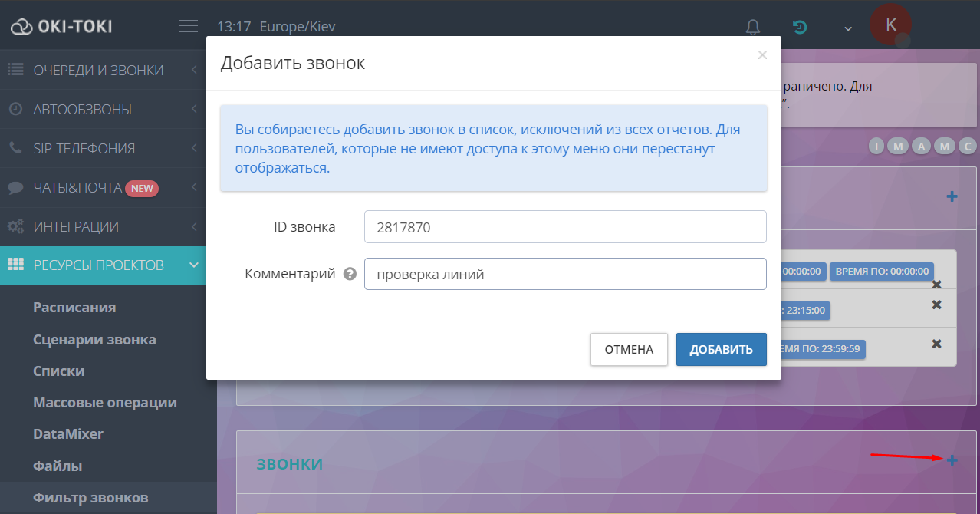Image resolution: width=980 pixels, height=514 pixels.
Task: Click the ВРЕМЯ ПО: 00:00:00 tag
Action: [881, 271]
